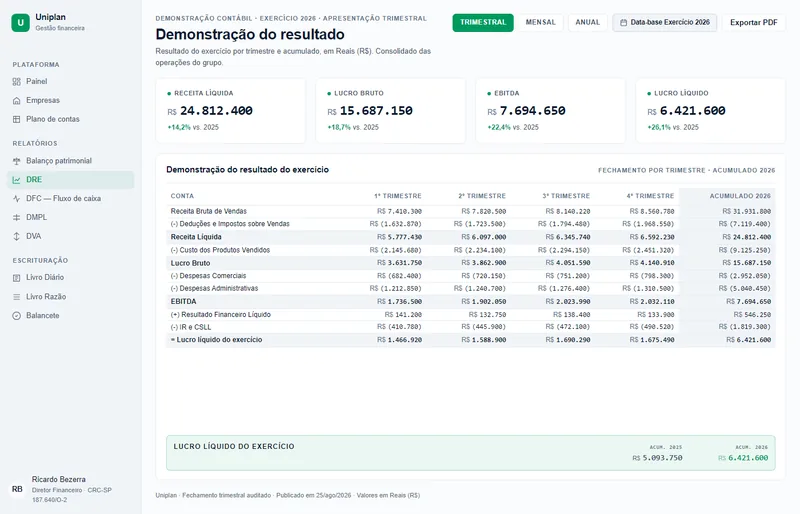Switch to Mensal view

pyautogui.click(x=541, y=22)
